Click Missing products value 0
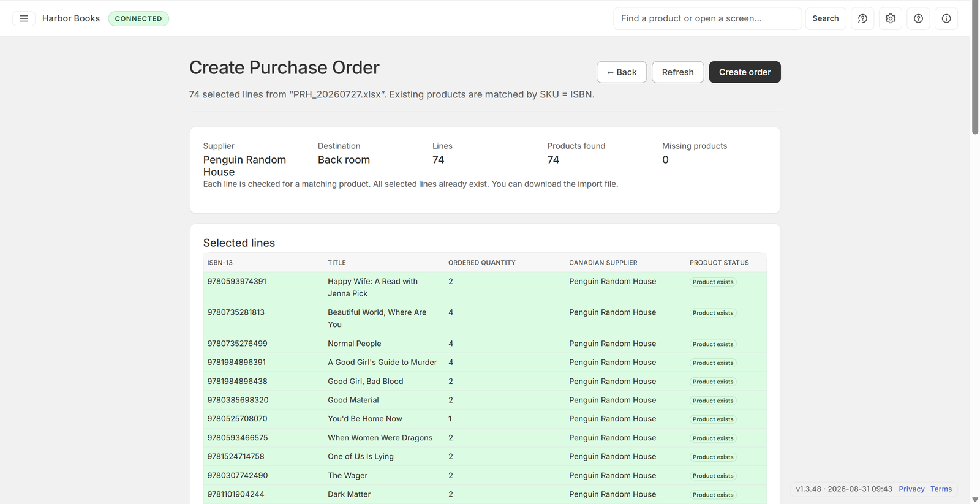Image resolution: width=980 pixels, height=504 pixels. pyautogui.click(x=665, y=160)
